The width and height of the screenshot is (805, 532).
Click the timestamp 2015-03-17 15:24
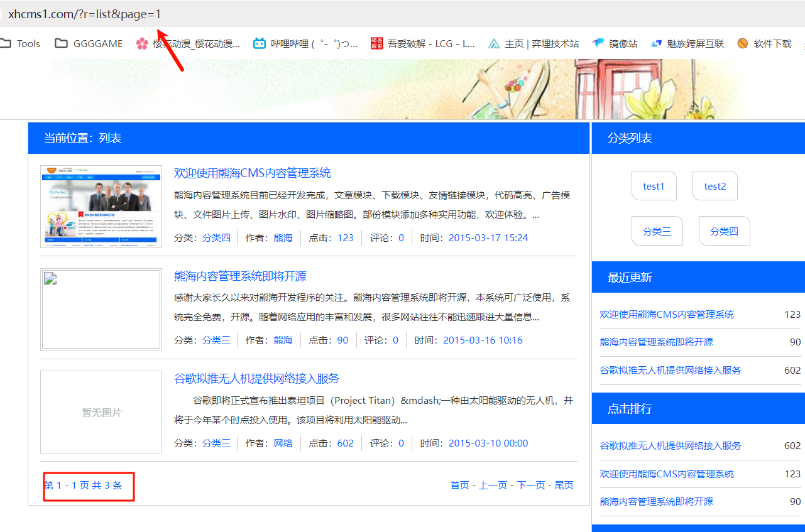point(488,237)
